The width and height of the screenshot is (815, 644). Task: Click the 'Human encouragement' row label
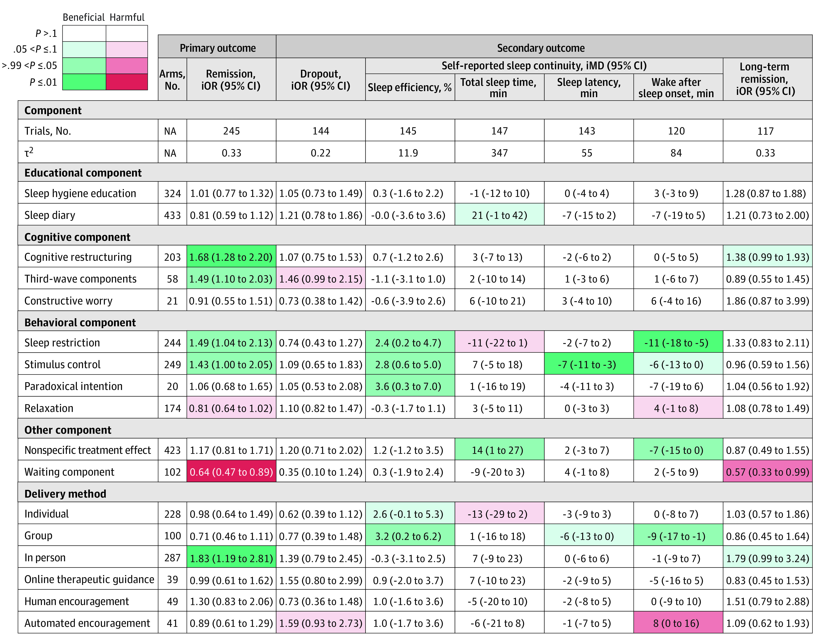76,601
